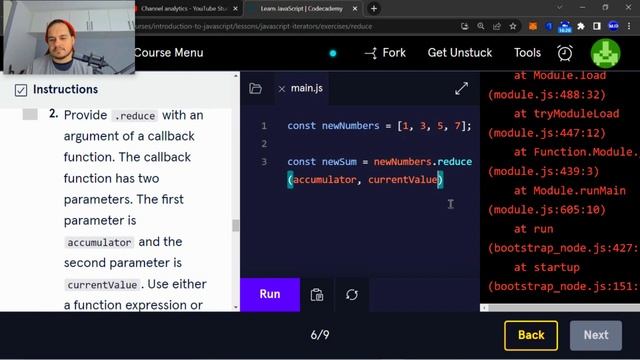Close the main.js editor tab

pyautogui.click(x=282, y=89)
